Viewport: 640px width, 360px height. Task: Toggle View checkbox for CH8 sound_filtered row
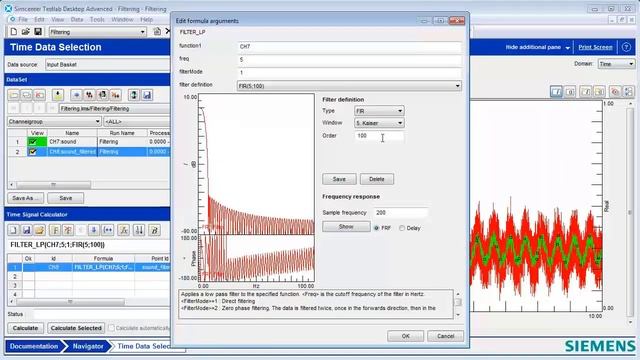(x=33, y=152)
